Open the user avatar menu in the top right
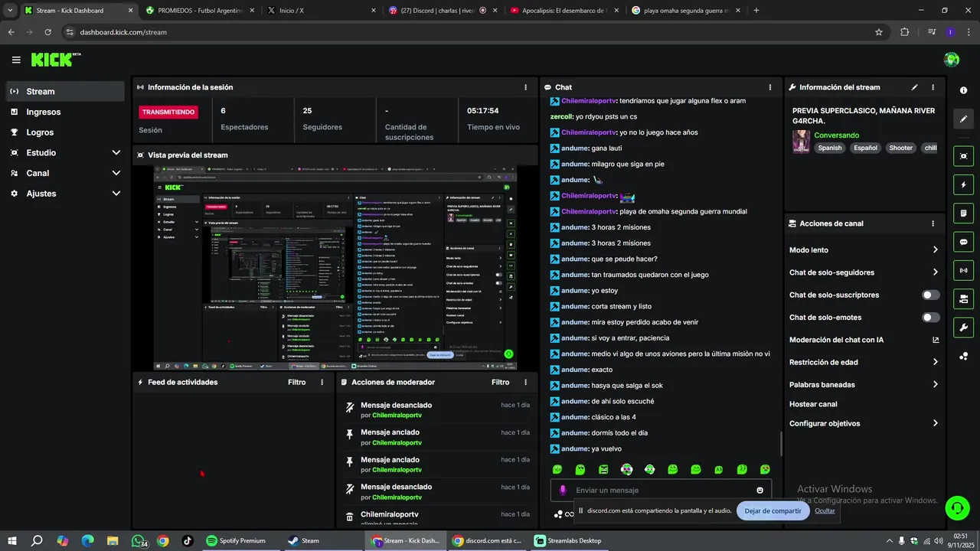Image resolution: width=980 pixels, height=551 pixels. 952,60
